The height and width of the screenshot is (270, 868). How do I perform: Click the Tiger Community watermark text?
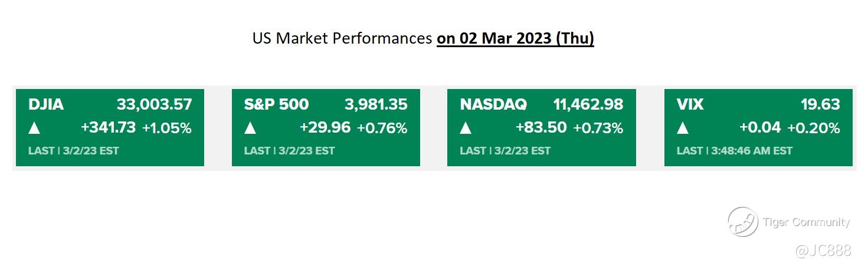point(806,222)
